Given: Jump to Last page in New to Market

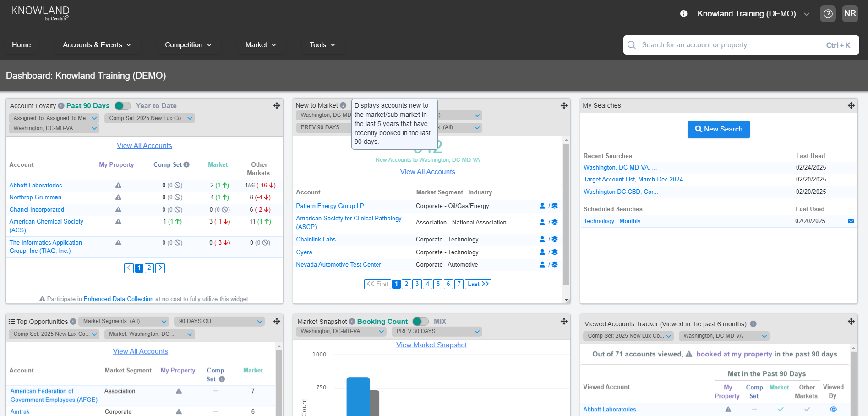Looking at the screenshot, I should [x=478, y=284].
